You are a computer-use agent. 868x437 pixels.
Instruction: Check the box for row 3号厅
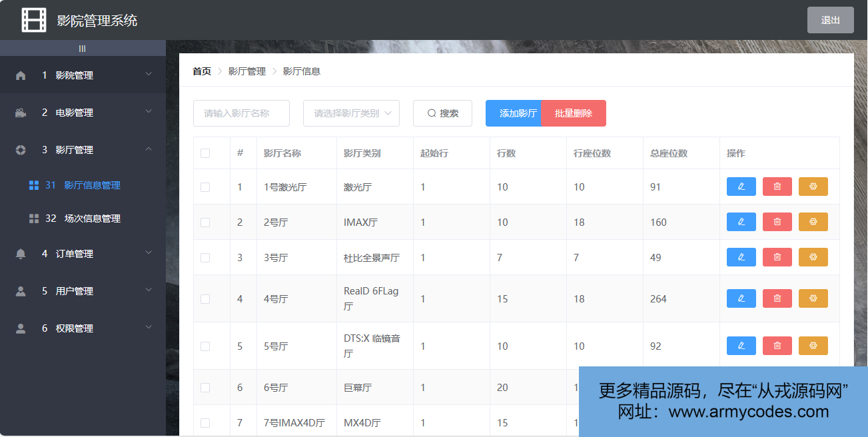(x=205, y=258)
